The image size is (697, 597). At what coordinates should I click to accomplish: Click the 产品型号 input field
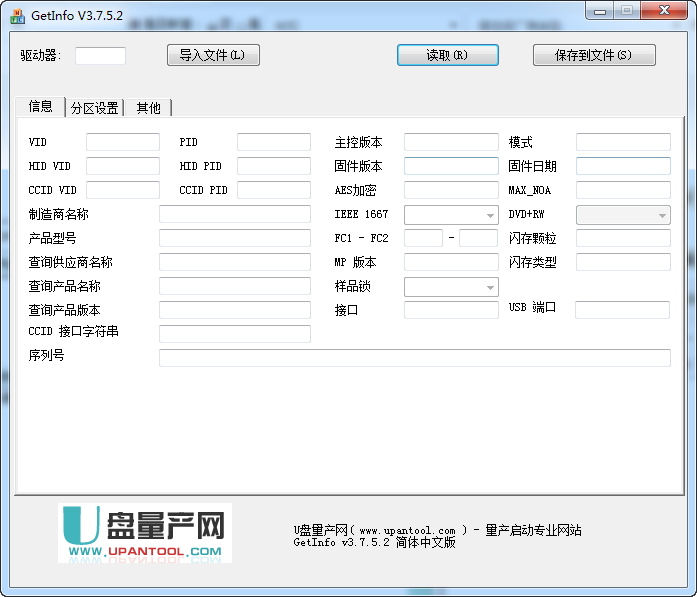coord(235,238)
